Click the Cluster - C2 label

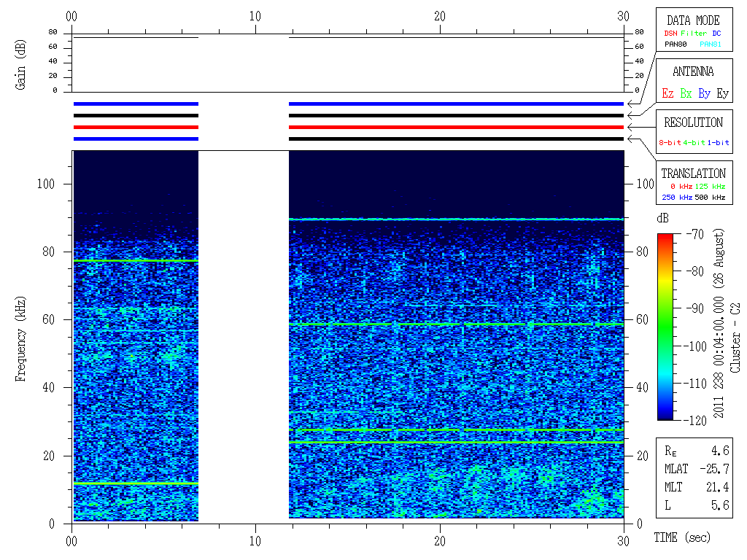point(735,338)
